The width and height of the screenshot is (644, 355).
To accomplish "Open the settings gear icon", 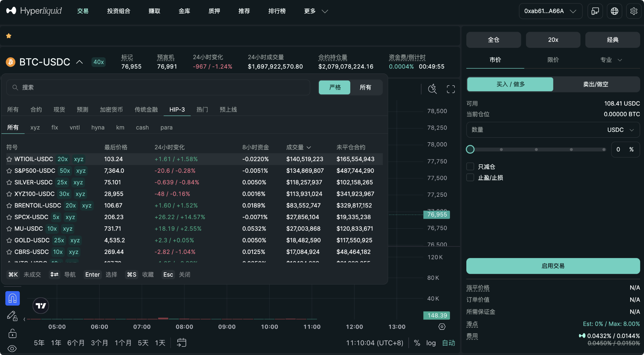I will [634, 11].
